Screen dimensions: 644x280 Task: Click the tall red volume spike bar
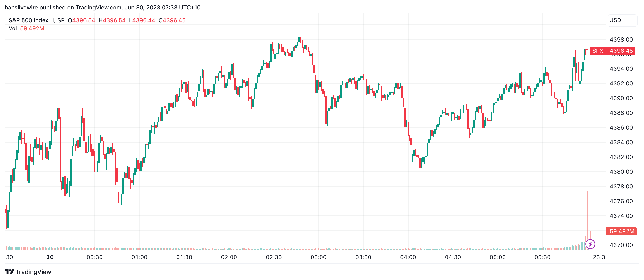tap(587, 215)
